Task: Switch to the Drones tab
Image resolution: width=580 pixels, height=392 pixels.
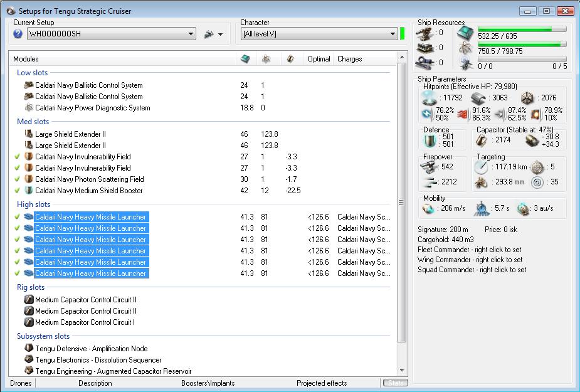Action: click(x=21, y=383)
